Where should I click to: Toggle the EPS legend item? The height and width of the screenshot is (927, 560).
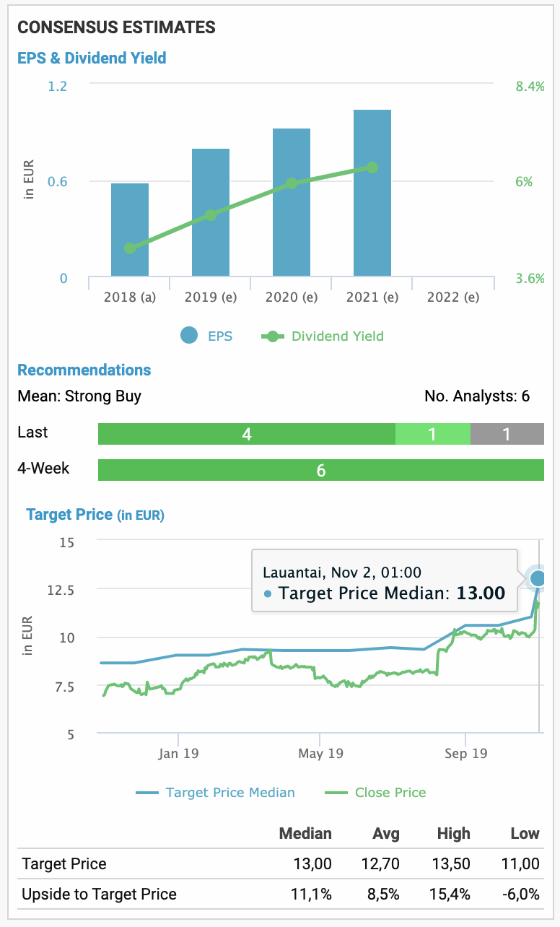(x=208, y=336)
